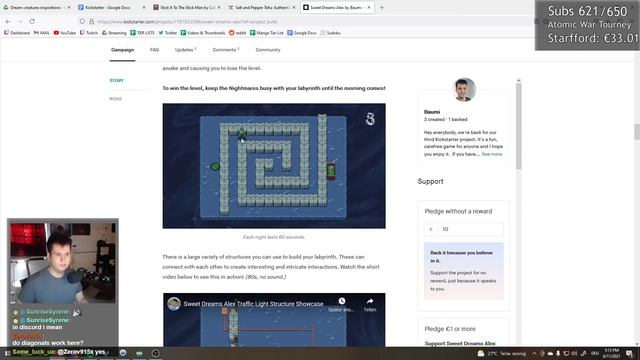This screenshot has width=640, height=360.
Task: Open the Manga Tier List bookmark
Action: [267, 33]
